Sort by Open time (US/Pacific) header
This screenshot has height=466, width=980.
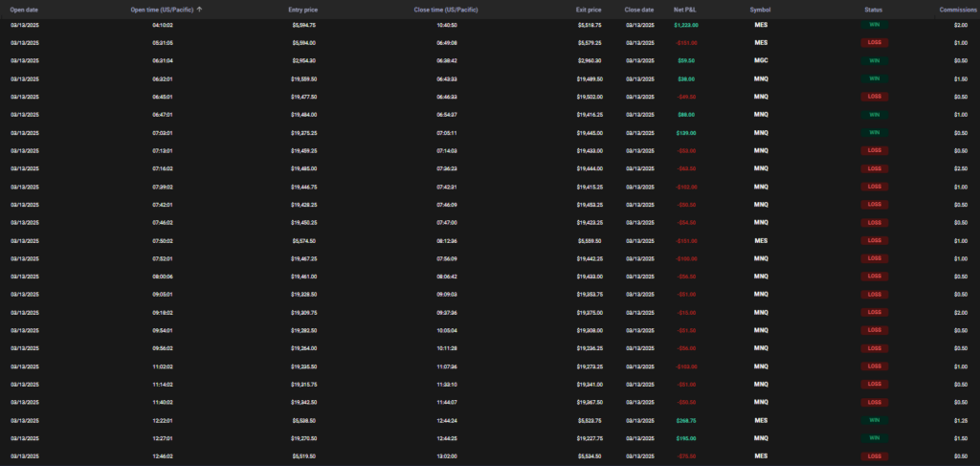[x=163, y=10]
